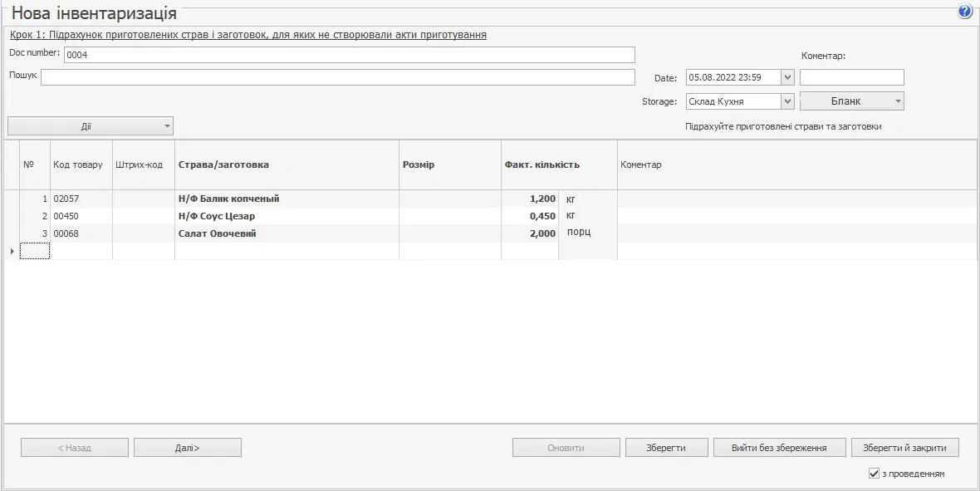Click 'Вийти без збереження' button
The height and width of the screenshot is (491, 980).
[x=778, y=448]
